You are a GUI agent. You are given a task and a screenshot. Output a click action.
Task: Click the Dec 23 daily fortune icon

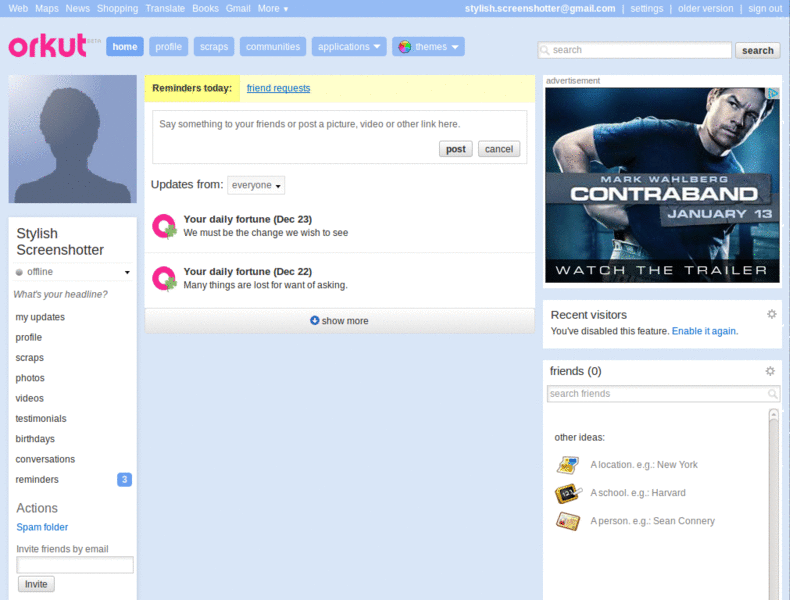(x=164, y=226)
